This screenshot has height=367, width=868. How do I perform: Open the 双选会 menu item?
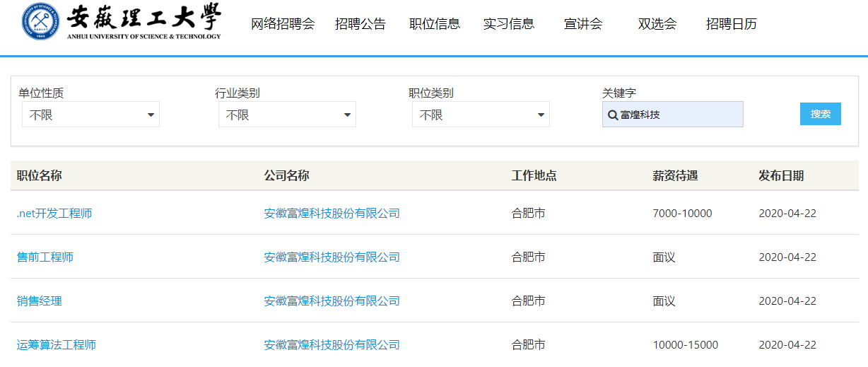(x=657, y=24)
